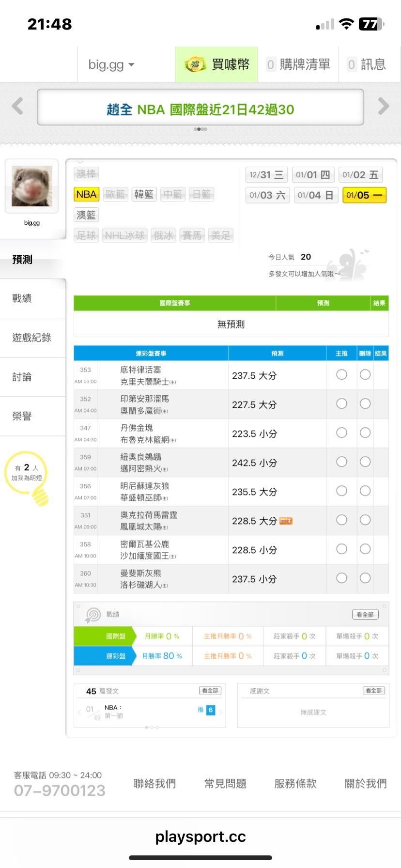The image size is (401, 868).
Task: Open the 常見問題 footer link
Action: point(225,783)
